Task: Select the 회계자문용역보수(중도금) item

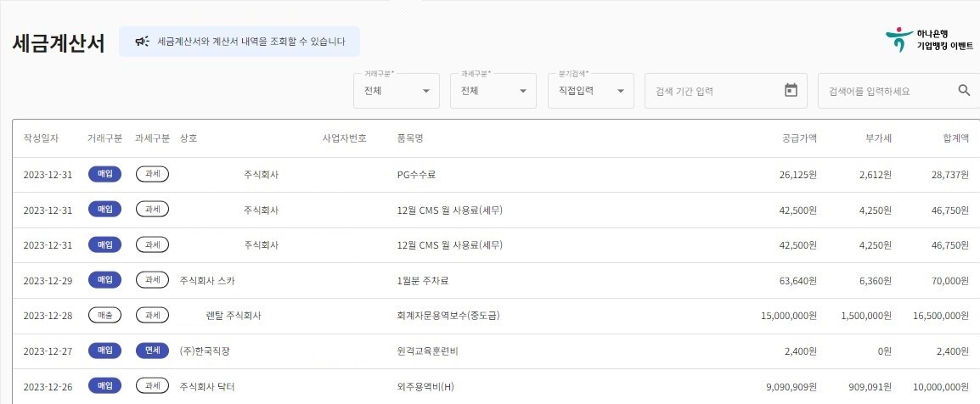Action: [x=448, y=316]
